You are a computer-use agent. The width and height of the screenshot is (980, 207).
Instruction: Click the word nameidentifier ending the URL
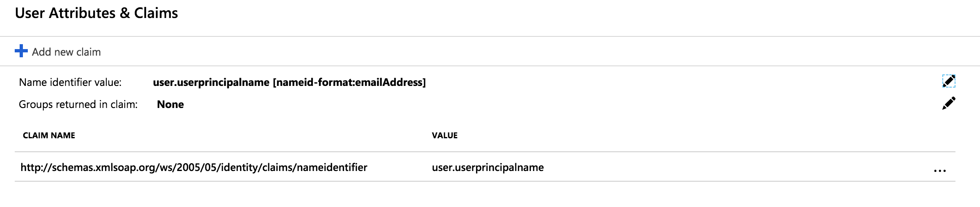[332, 167]
